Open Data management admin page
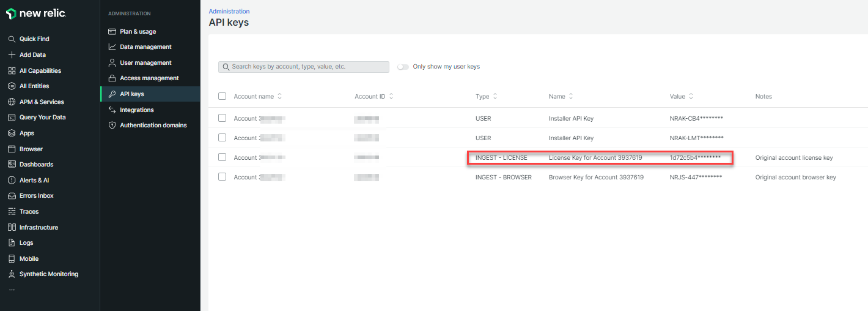This screenshot has height=311, width=868. (x=145, y=47)
